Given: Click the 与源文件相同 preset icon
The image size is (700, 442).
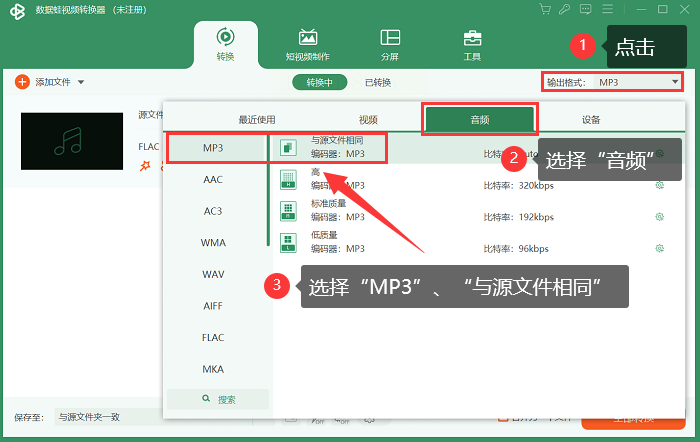Looking at the screenshot, I should (x=288, y=147).
